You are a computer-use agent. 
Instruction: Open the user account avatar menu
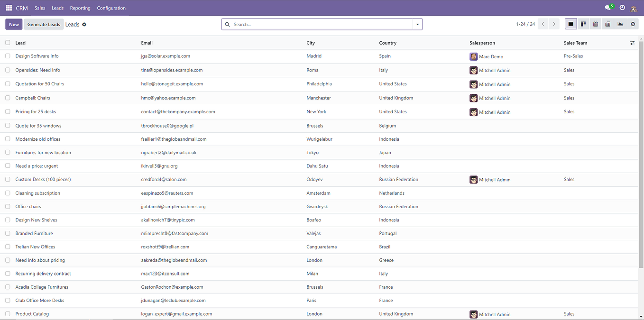(x=634, y=8)
